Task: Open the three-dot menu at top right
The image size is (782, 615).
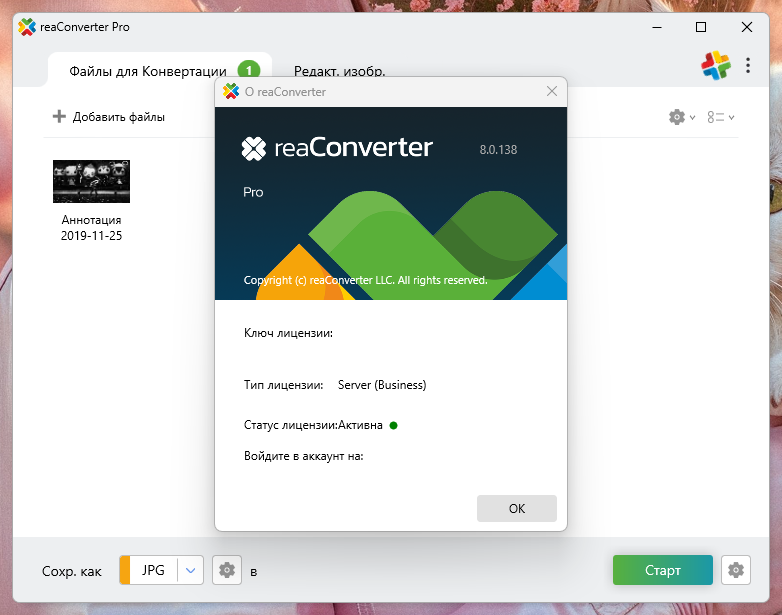Action: coord(748,66)
